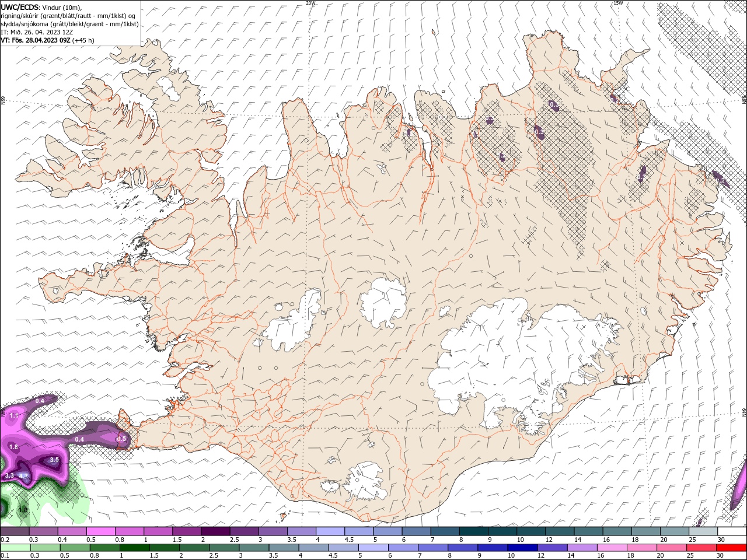This screenshot has width=747, height=560.
Task: Click the deep blue 10–12 swatch, bottom legend row
Action: coord(523,548)
